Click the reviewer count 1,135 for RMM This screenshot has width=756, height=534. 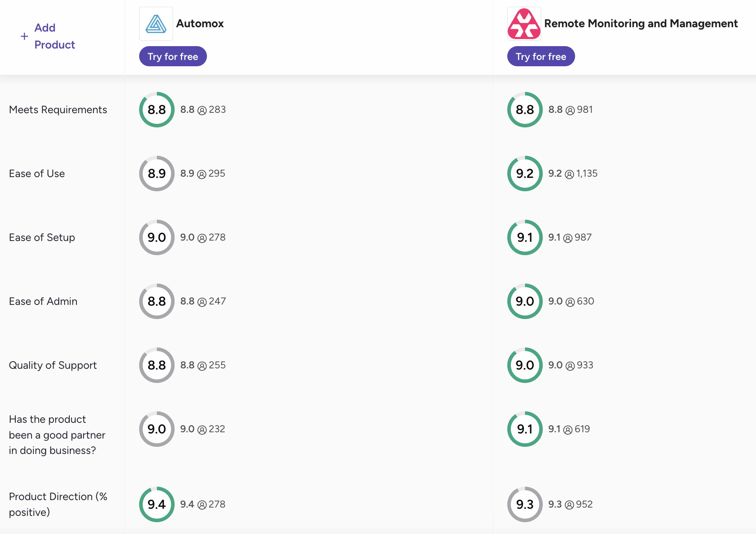[x=587, y=174]
